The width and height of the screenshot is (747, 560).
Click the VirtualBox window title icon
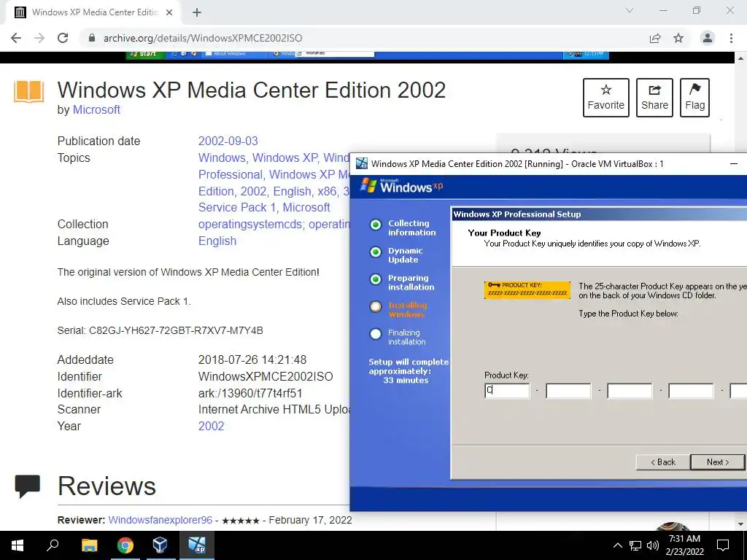pos(362,164)
